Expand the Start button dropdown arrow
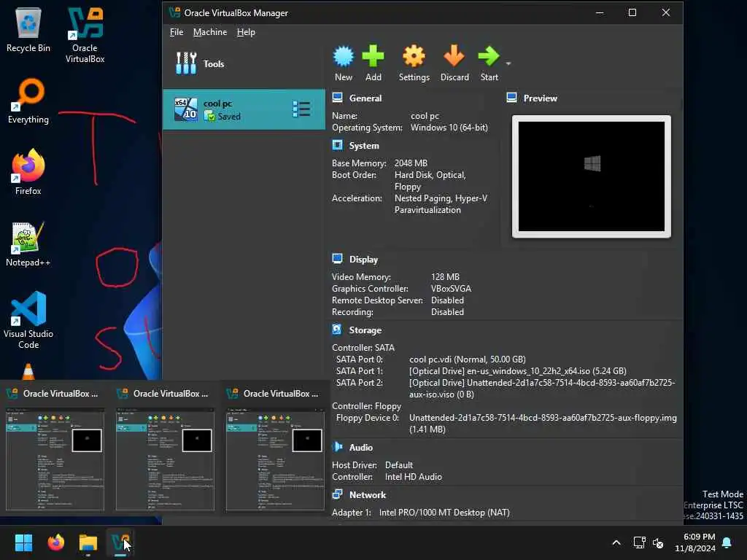747x560 pixels. point(508,63)
